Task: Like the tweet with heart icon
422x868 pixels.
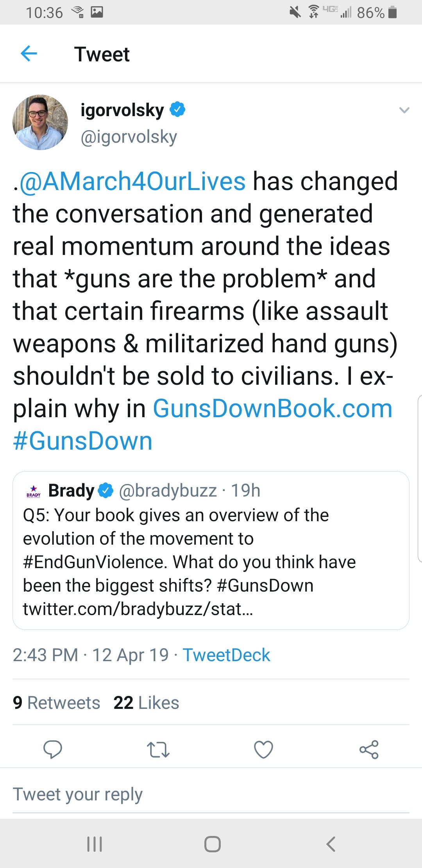Action: tap(263, 750)
